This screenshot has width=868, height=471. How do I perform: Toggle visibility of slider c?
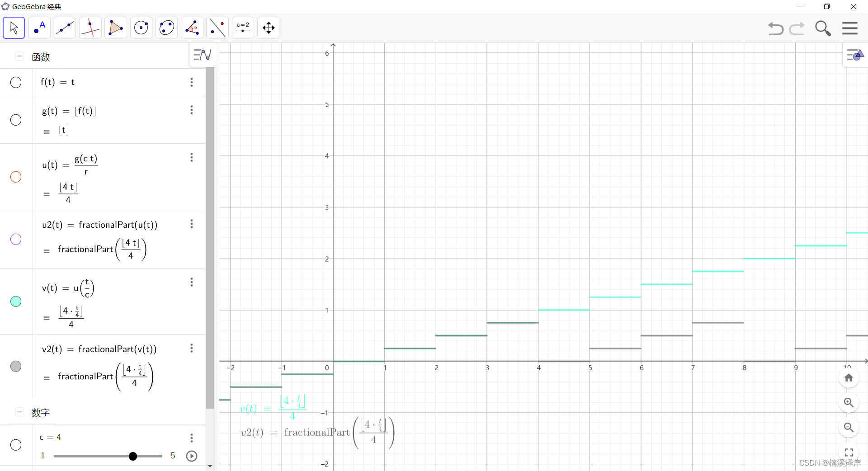(16, 445)
